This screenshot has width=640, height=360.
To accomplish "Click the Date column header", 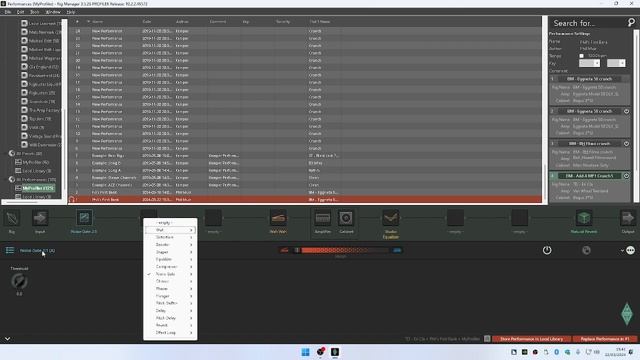I will [147, 22].
